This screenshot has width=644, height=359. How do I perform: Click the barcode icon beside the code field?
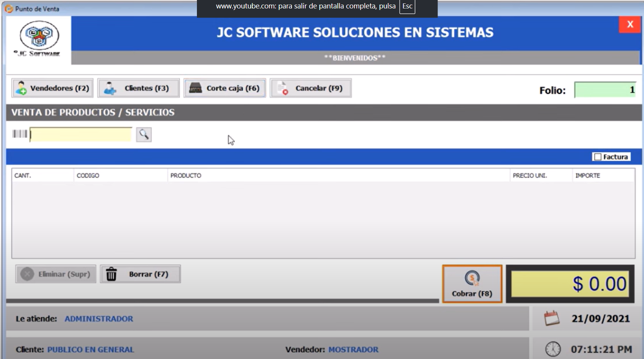coord(20,134)
